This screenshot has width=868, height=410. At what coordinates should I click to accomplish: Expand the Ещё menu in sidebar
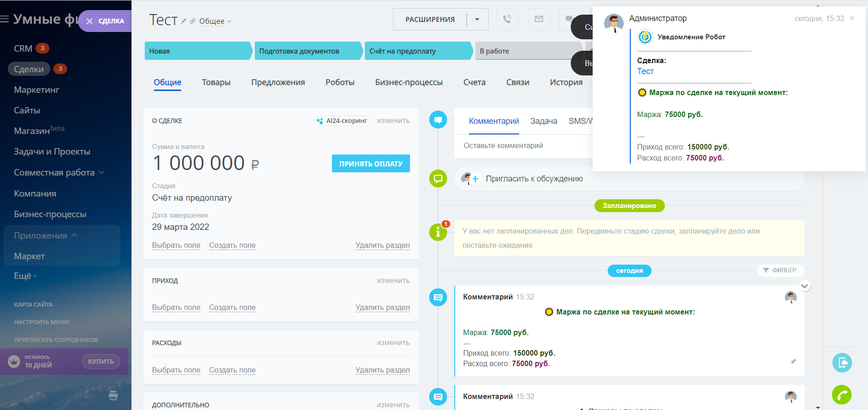pos(25,276)
